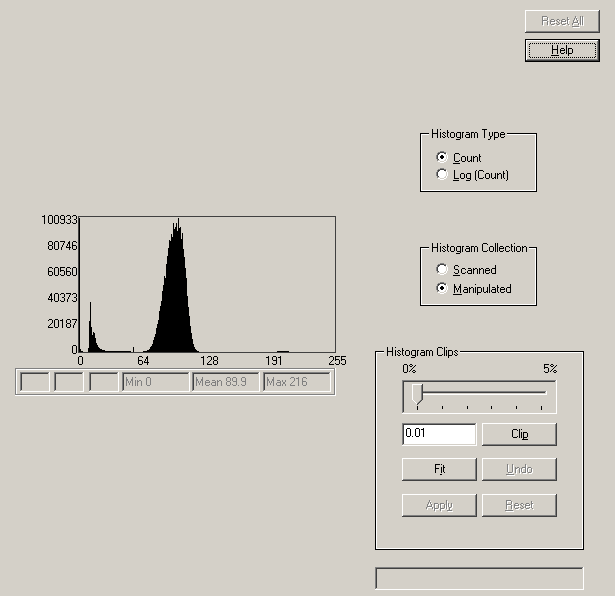Select the Count histogram type

(442, 157)
